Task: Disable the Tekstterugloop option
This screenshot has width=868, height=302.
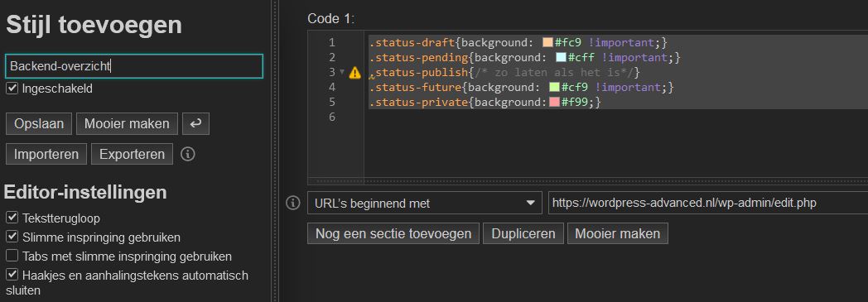Action: (x=12, y=218)
